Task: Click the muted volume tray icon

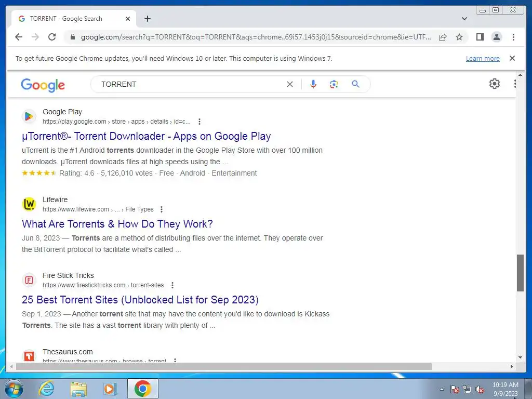Action: click(x=480, y=389)
